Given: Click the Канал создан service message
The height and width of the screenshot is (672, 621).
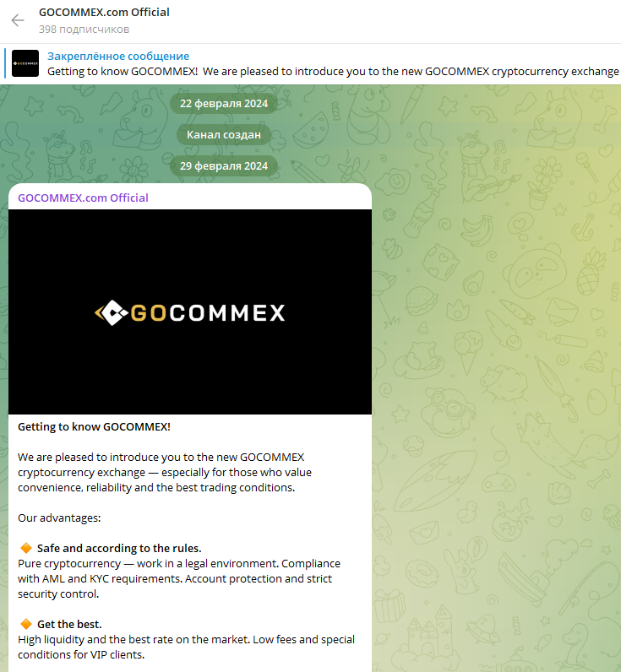Looking at the screenshot, I should [224, 134].
